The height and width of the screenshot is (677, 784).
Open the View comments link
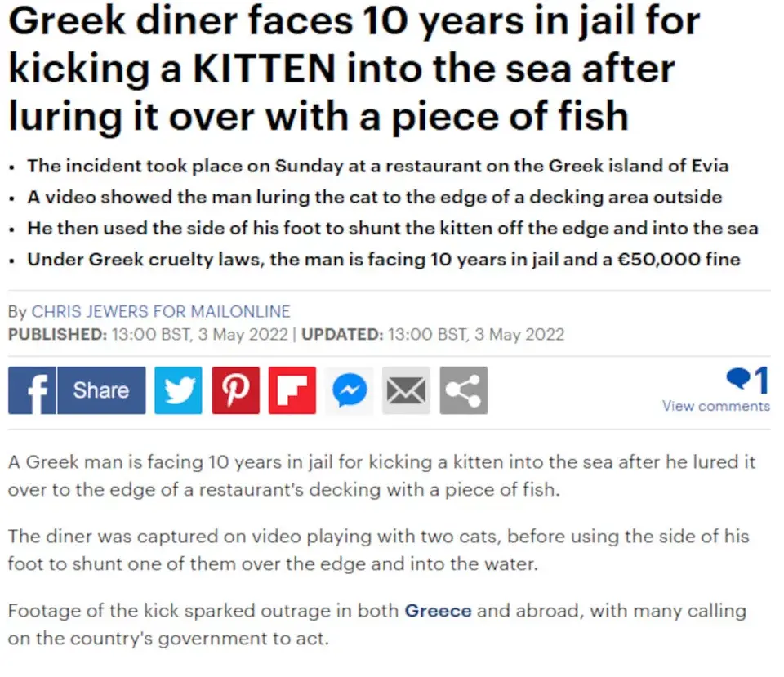(715, 406)
